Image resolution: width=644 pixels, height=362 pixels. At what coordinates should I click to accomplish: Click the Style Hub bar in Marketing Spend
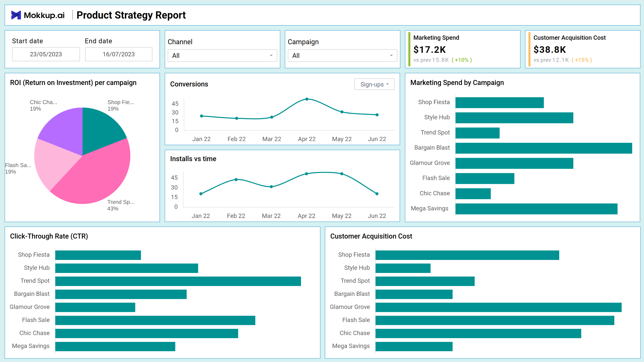pyautogui.click(x=514, y=118)
